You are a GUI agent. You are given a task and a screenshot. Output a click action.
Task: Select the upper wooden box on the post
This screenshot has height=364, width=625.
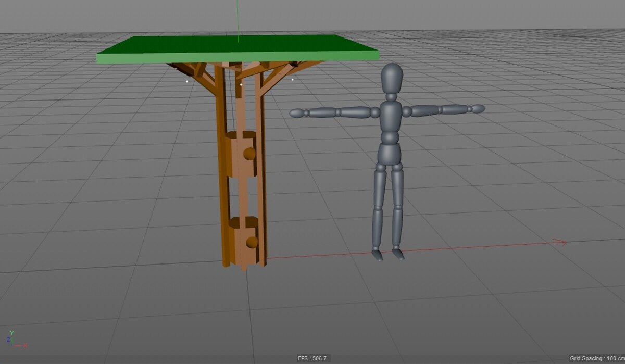click(241, 155)
